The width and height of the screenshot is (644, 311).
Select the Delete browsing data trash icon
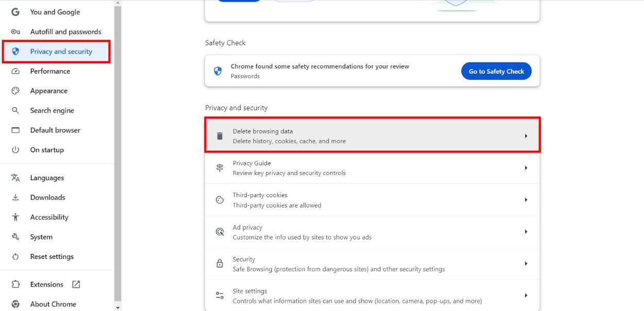click(x=219, y=135)
